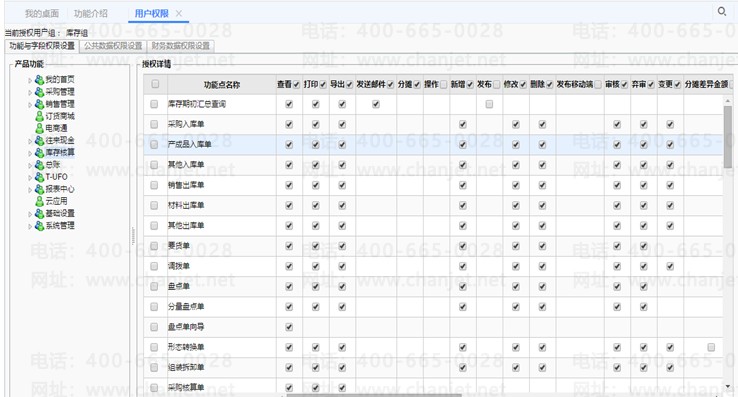The image size is (738, 397).
Task: Select the 用户权限 tab
Action: [152, 14]
